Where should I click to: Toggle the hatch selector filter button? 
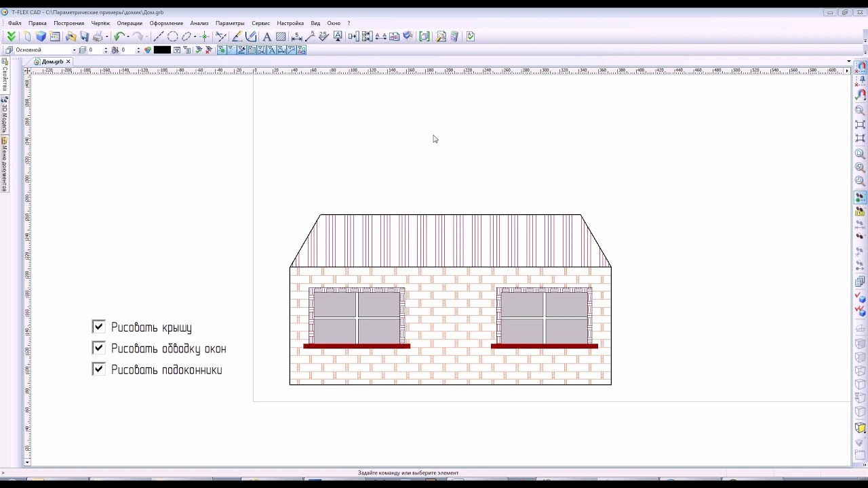click(x=252, y=49)
